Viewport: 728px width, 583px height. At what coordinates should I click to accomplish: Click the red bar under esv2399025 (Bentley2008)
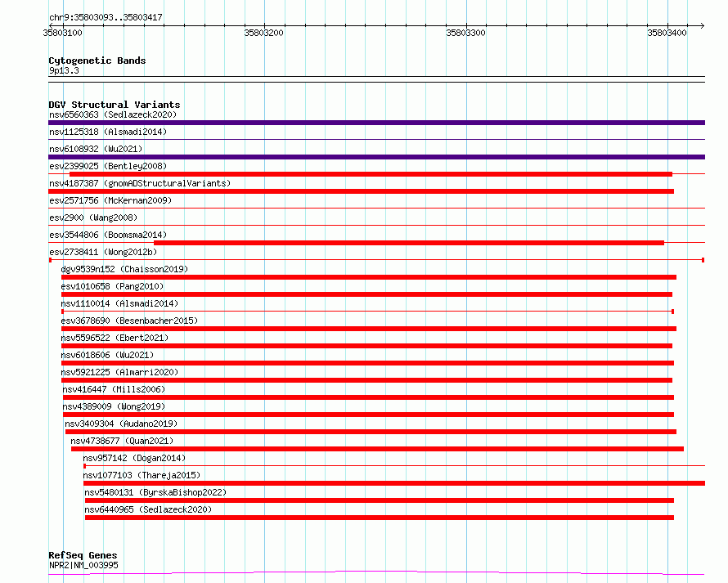tap(371, 174)
